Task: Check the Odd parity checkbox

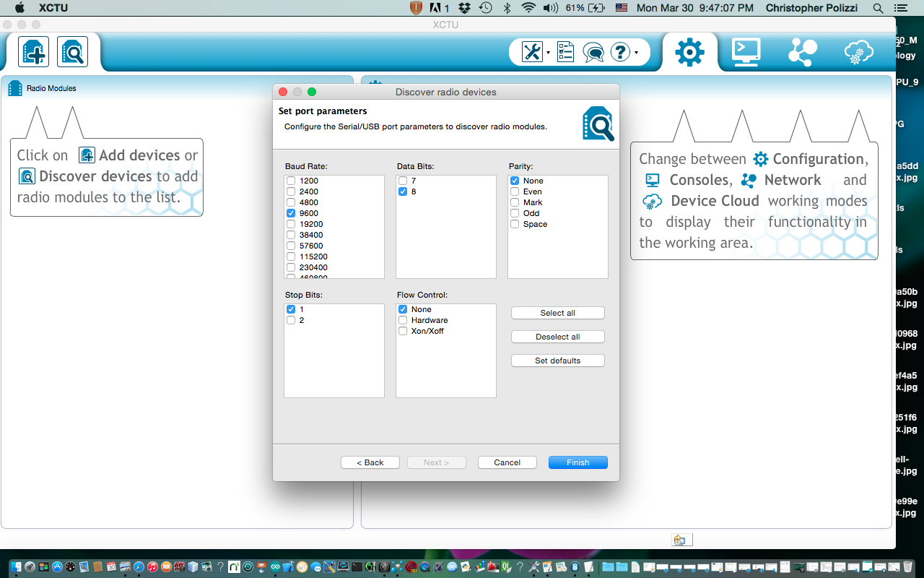Action: (515, 213)
